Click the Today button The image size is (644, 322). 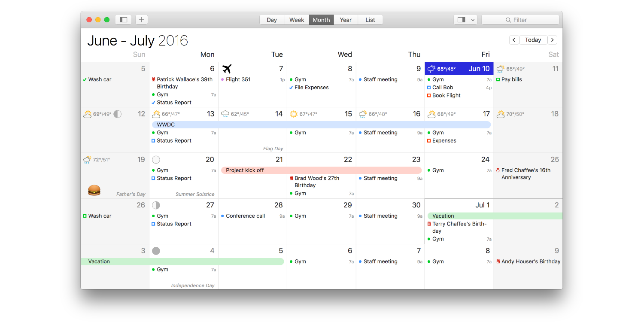point(533,40)
